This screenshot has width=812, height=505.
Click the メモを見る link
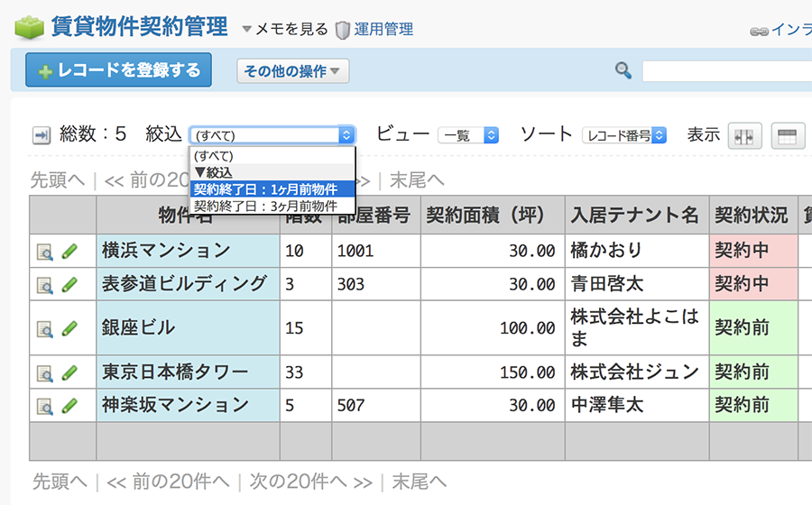pyautogui.click(x=291, y=29)
